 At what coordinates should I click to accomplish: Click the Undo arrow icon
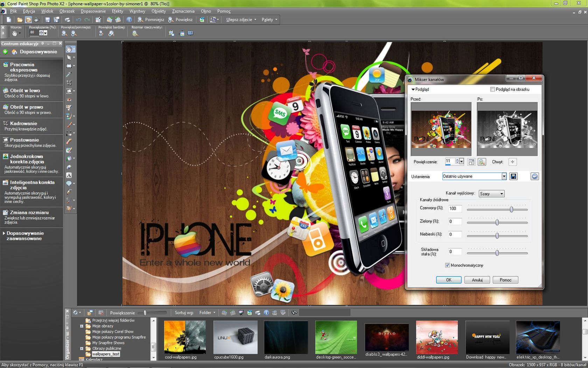[78, 20]
